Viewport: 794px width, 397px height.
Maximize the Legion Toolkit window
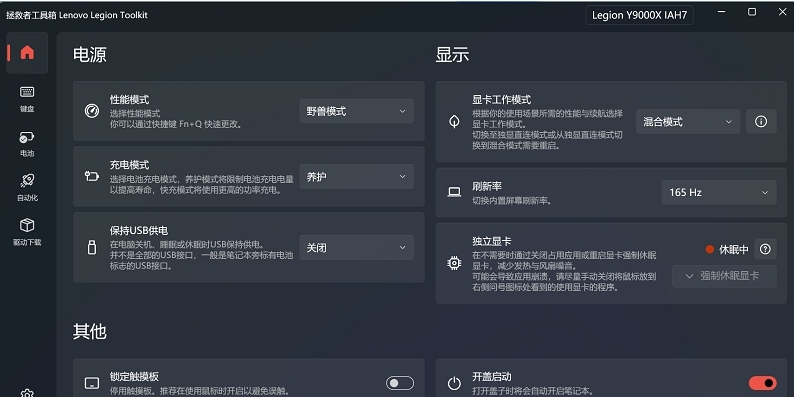pos(752,12)
